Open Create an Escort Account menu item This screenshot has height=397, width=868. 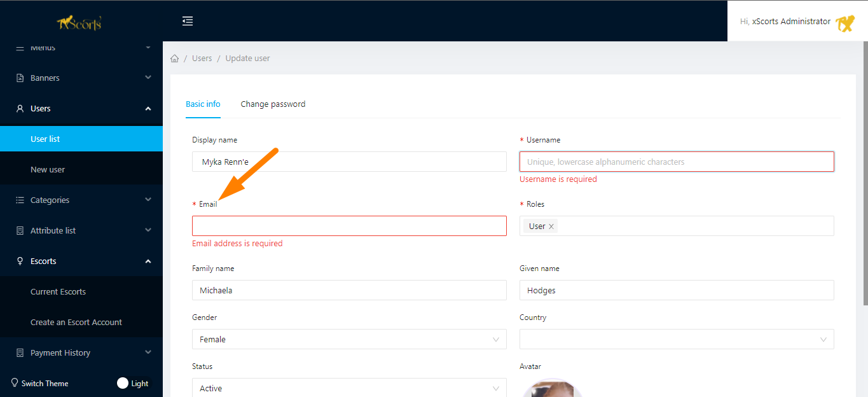(81, 322)
